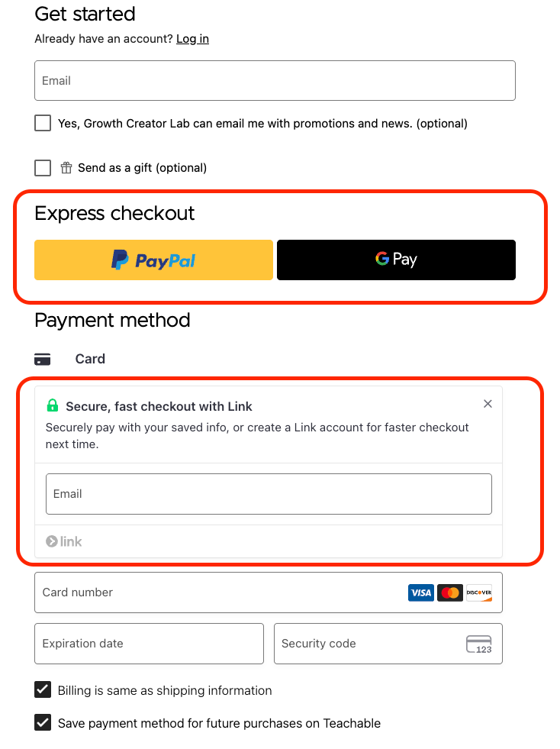Click the Mastercard icon
The height and width of the screenshot is (749, 560).
[450, 592]
